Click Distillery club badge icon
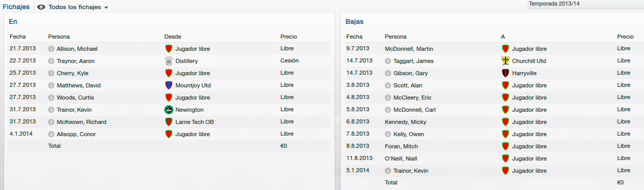This screenshot has height=190, width=644. [169, 61]
